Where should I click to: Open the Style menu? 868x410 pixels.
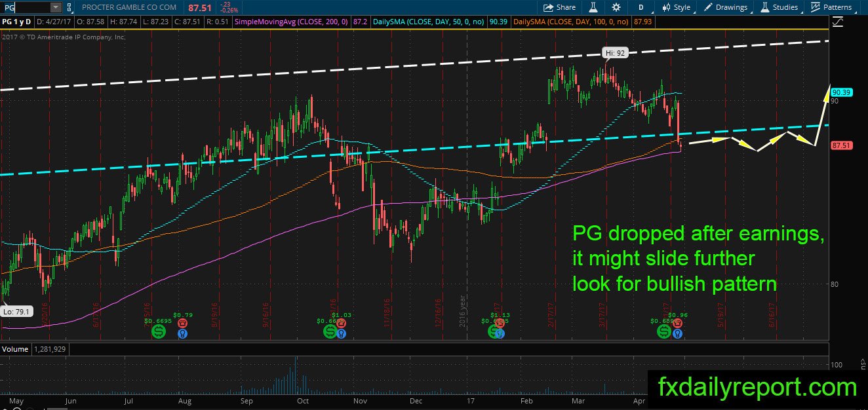(x=677, y=7)
